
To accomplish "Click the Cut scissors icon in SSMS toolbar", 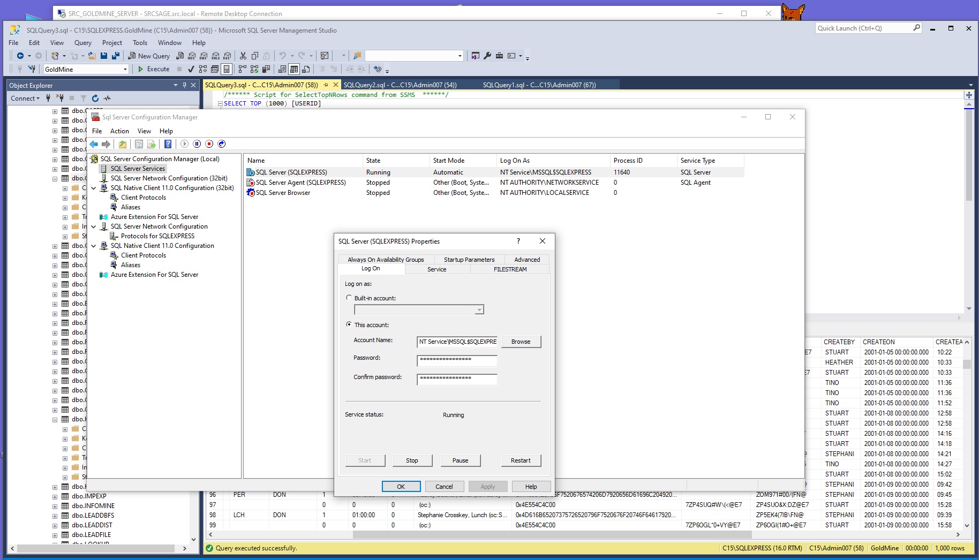I will click(x=243, y=56).
